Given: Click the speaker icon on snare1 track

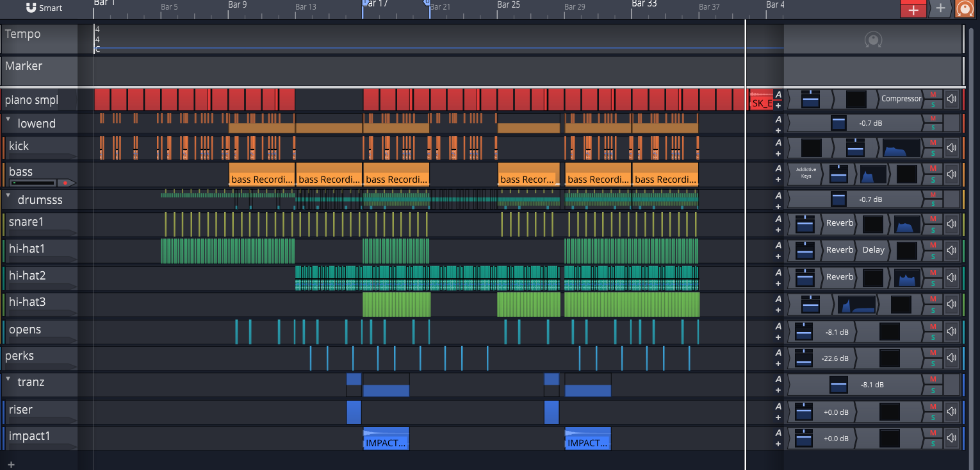Looking at the screenshot, I should pyautogui.click(x=951, y=224).
